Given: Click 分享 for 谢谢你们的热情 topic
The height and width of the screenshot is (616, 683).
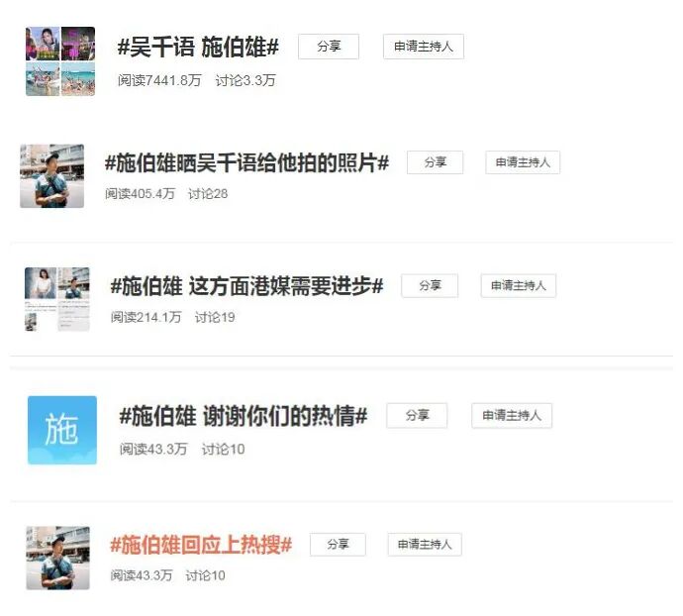Looking at the screenshot, I should [x=417, y=416].
